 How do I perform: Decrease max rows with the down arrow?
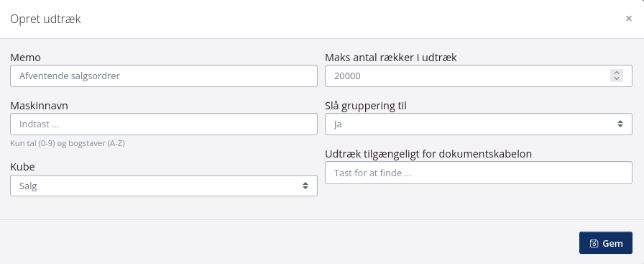(x=617, y=78)
